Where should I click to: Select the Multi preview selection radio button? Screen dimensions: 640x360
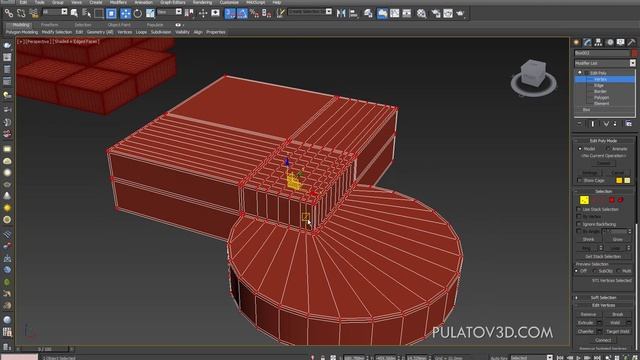(x=619, y=271)
